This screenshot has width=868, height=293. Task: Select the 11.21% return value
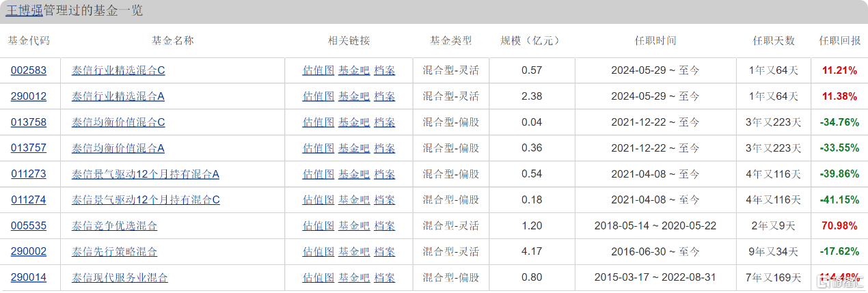coord(840,70)
